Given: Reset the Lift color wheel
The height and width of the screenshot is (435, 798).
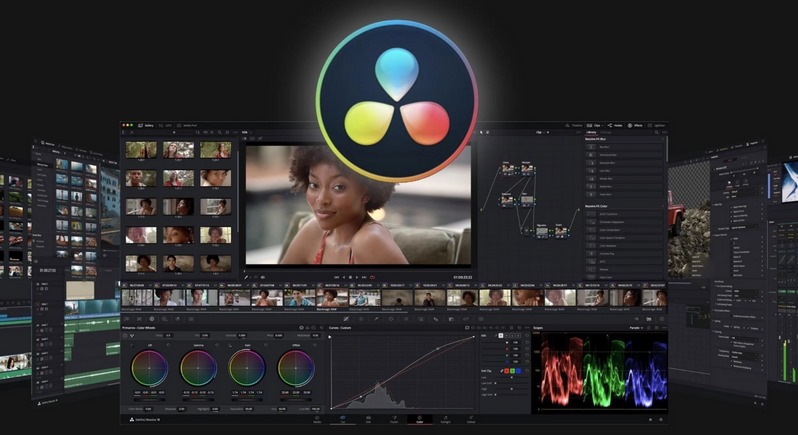Looking at the screenshot, I should tap(168, 345).
